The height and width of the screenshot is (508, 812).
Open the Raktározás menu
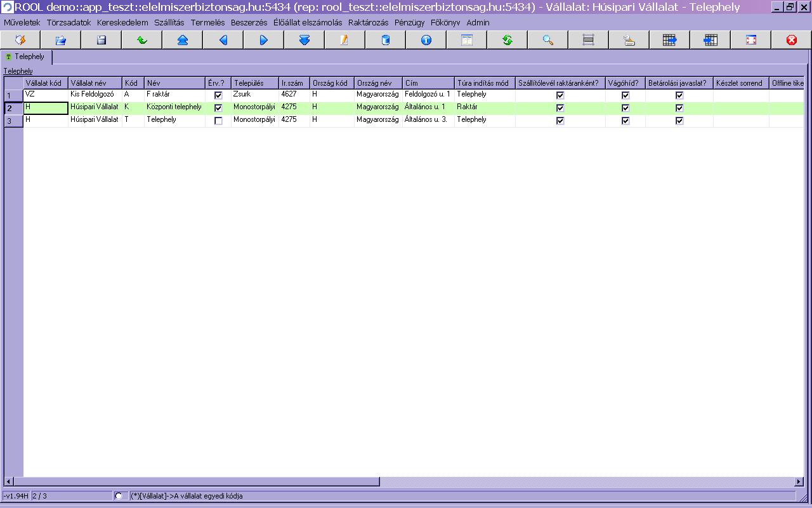pos(368,22)
